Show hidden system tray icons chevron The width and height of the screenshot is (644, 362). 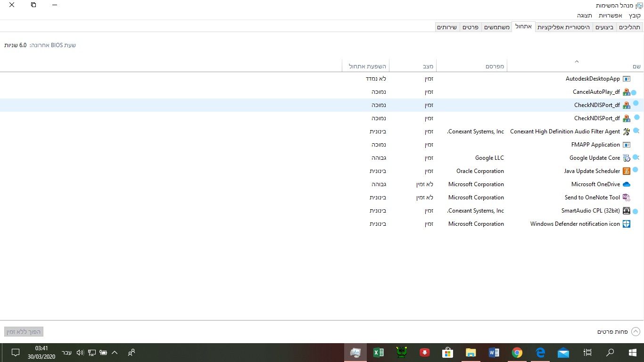click(115, 353)
